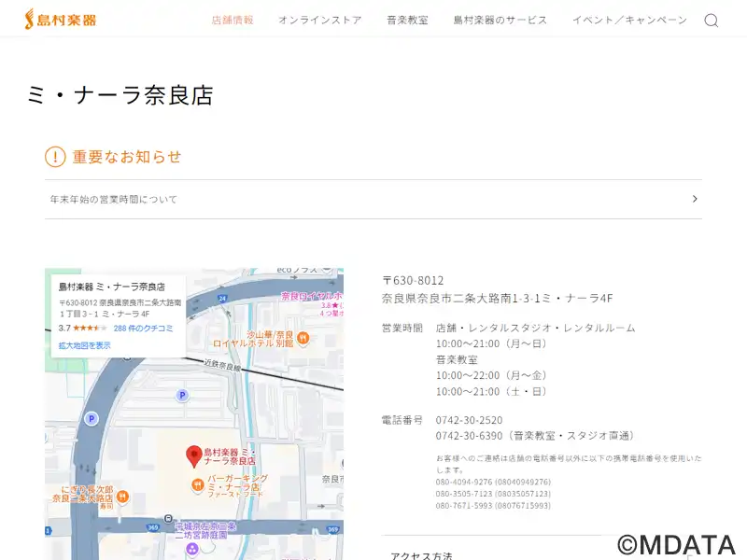Click the 3.7 star rating in map card
This screenshot has height=560, width=747.
point(82,329)
